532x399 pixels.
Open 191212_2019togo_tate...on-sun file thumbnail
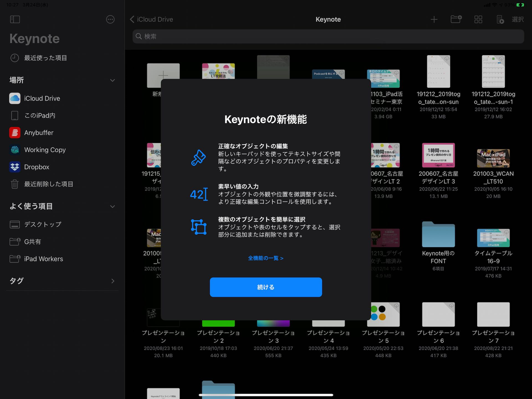(x=438, y=71)
